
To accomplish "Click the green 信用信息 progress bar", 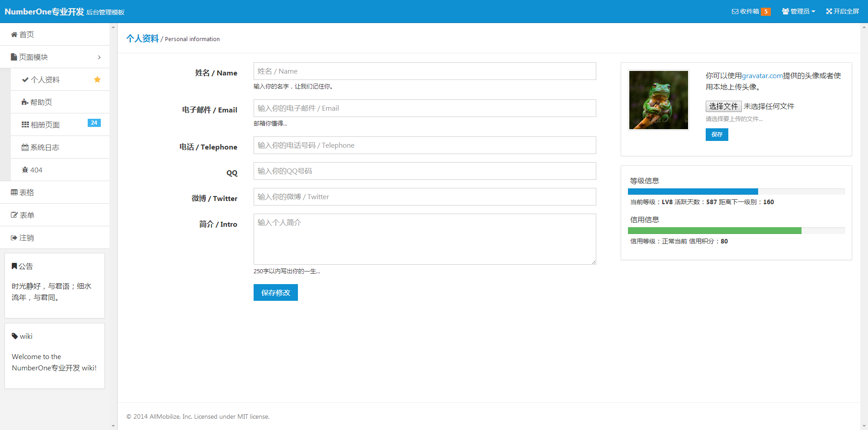I will tap(714, 231).
